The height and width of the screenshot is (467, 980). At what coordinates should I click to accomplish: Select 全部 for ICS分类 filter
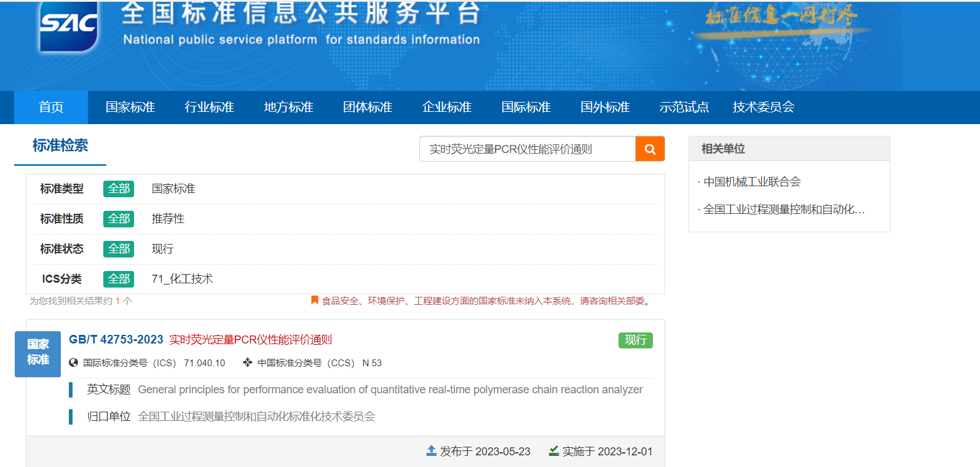[x=119, y=279]
